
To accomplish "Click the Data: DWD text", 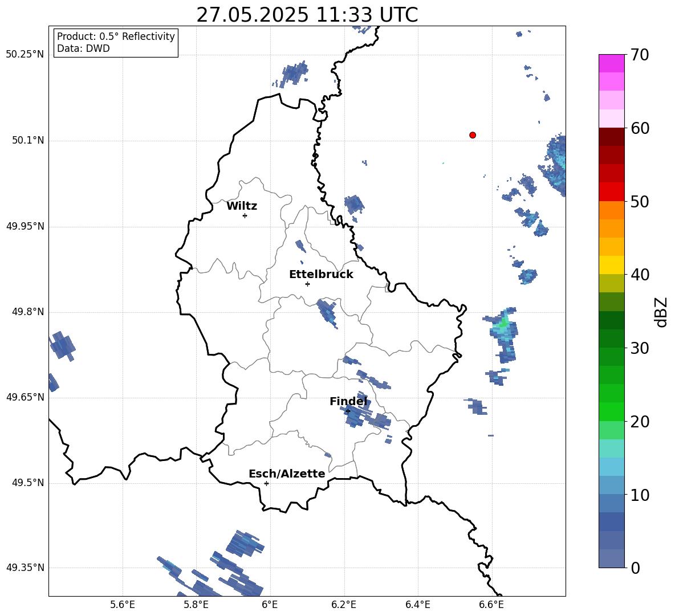I will click(x=83, y=48).
